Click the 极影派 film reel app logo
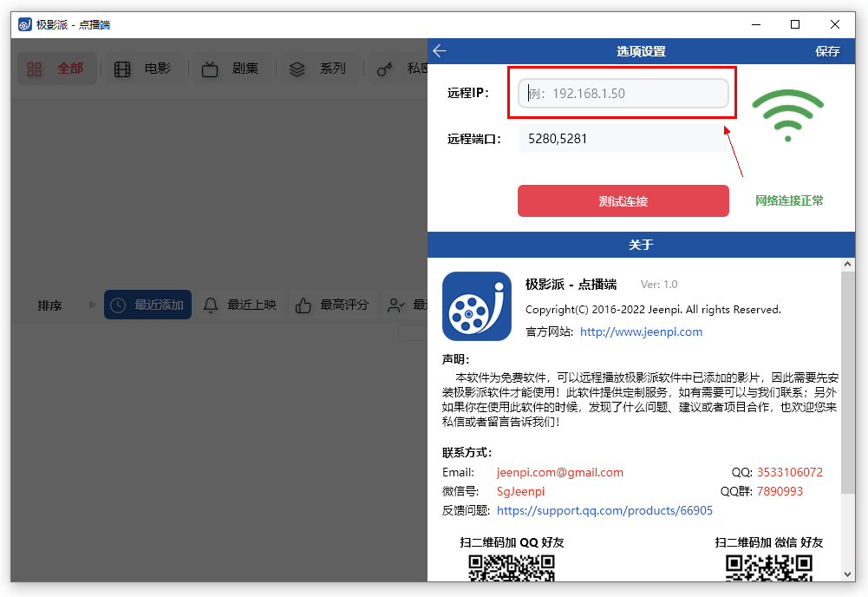 point(477,306)
